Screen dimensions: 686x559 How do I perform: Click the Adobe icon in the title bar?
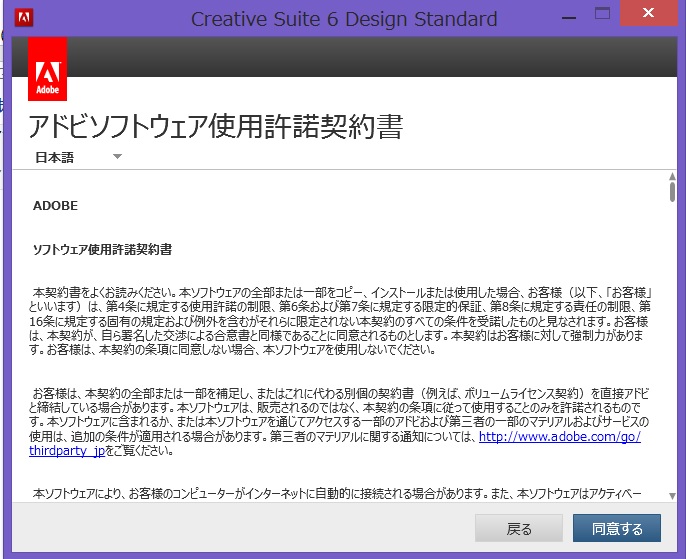[24, 18]
